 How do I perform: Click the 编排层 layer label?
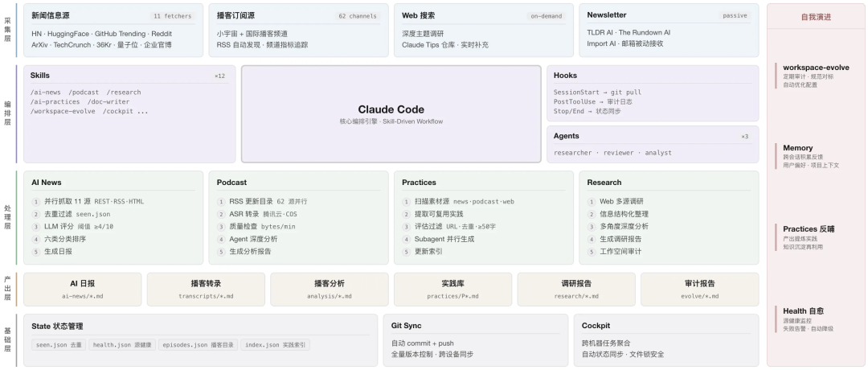click(8, 113)
